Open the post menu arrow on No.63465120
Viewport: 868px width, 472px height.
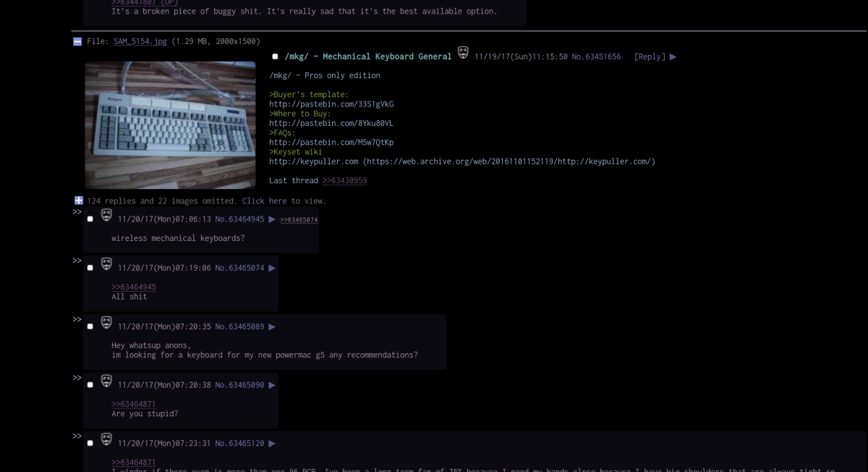click(x=272, y=442)
